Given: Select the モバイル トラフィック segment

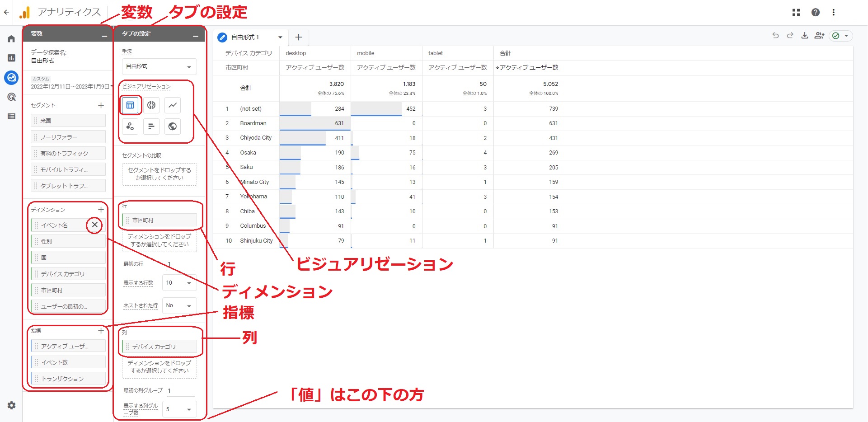Looking at the screenshot, I should (x=68, y=169).
